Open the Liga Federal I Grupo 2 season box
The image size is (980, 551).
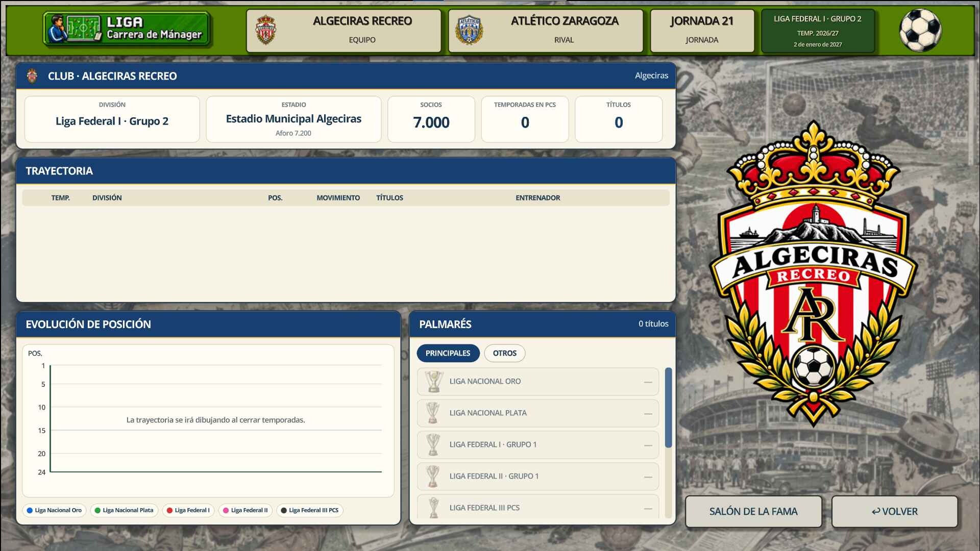817,31
